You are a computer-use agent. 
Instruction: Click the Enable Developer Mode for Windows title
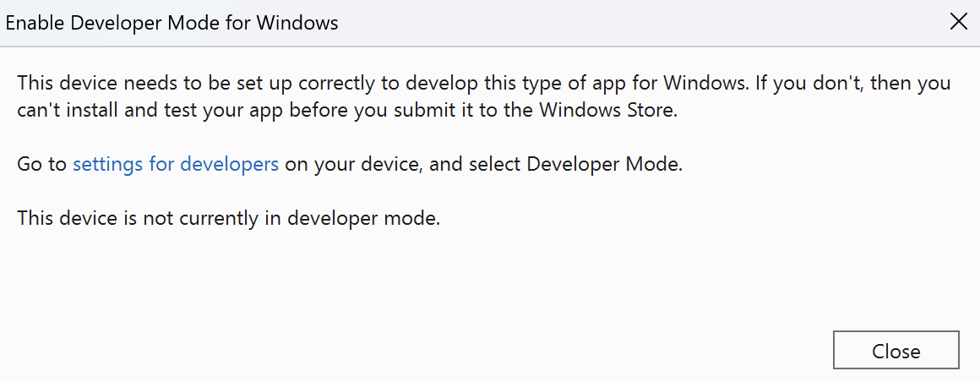tap(171, 23)
